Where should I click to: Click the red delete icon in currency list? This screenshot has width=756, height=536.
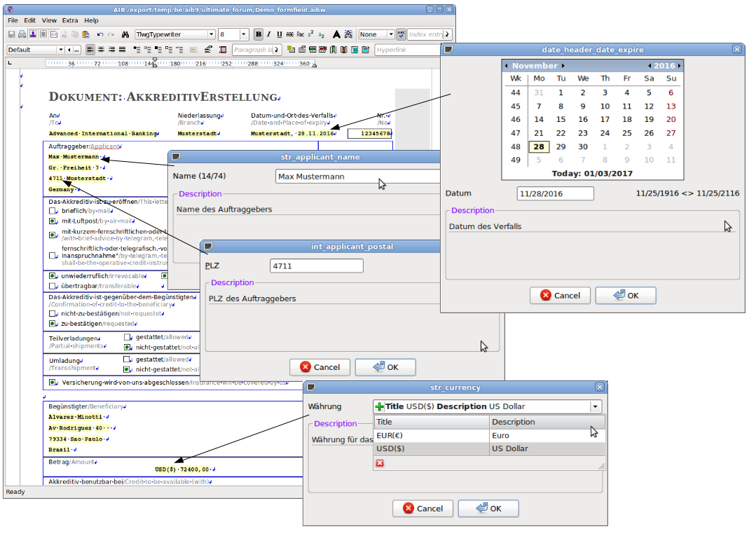tap(380, 463)
